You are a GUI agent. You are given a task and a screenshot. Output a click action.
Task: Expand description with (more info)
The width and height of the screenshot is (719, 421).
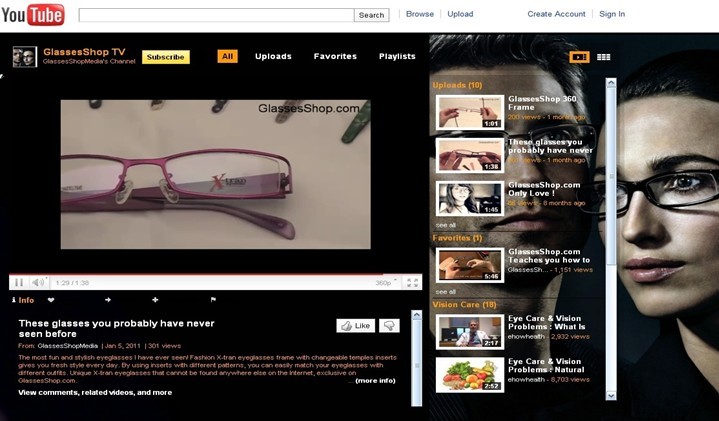tap(375, 381)
